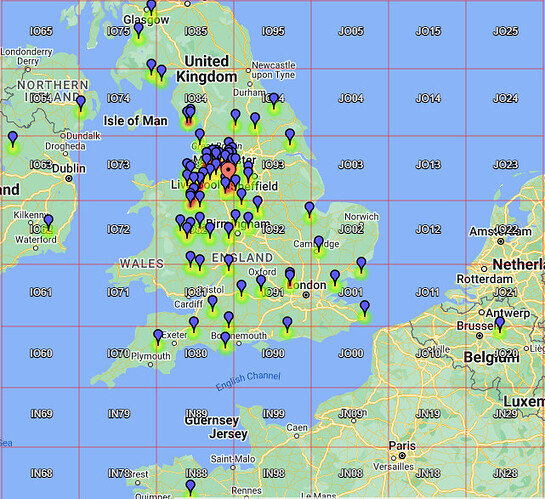Screen dimensions: 545x499
Task: Click the blue pin next to Exeter
Action: click(158, 337)
